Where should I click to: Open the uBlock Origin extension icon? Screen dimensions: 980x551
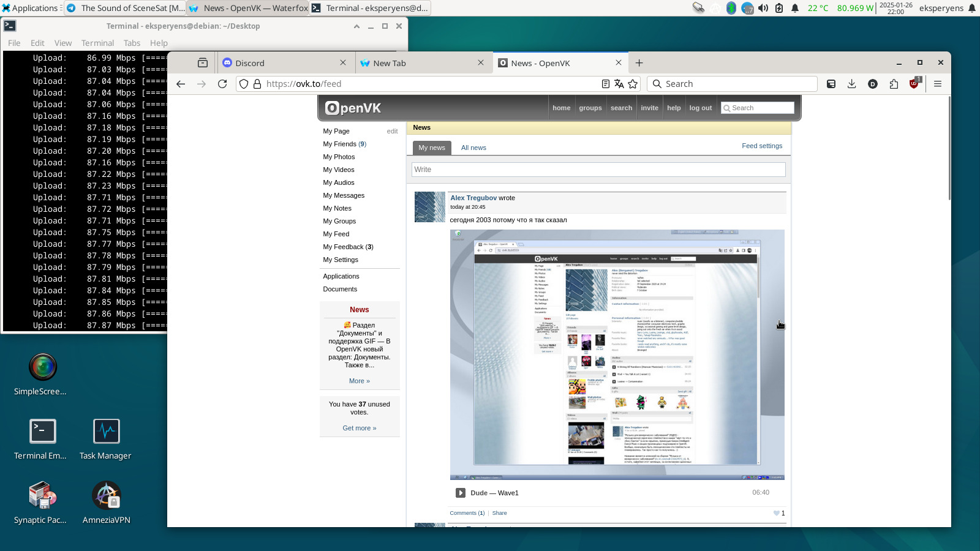pos(914,83)
